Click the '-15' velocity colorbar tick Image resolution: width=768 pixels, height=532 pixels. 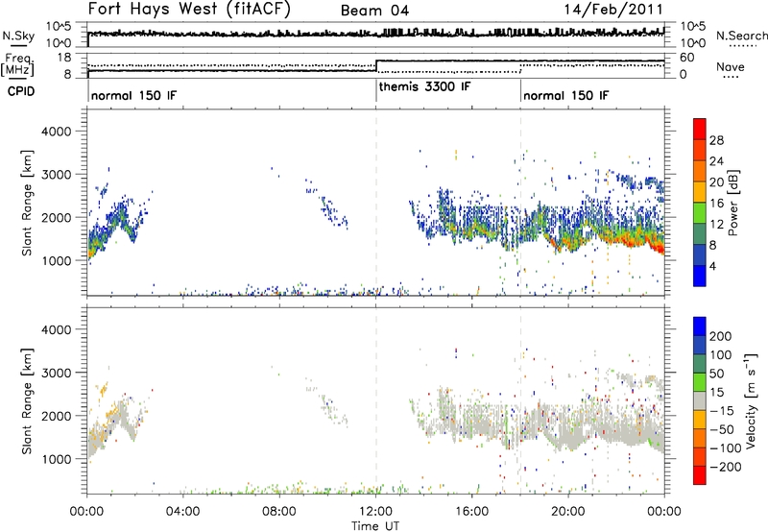(x=722, y=410)
